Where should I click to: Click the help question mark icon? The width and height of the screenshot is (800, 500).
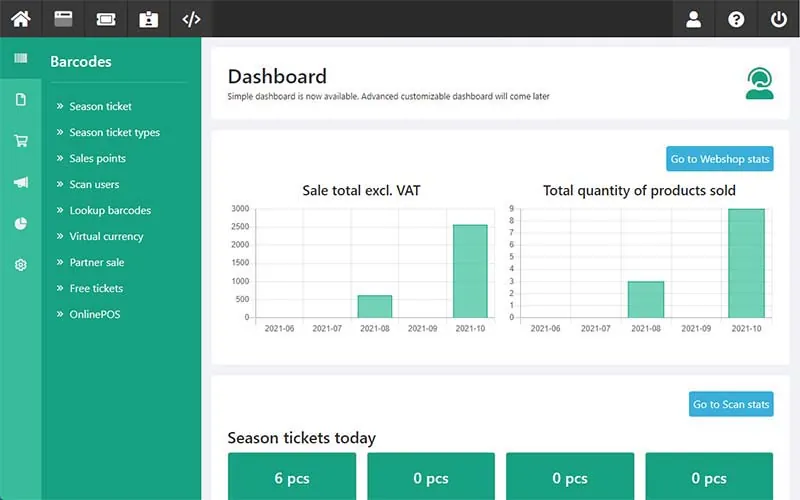736,19
